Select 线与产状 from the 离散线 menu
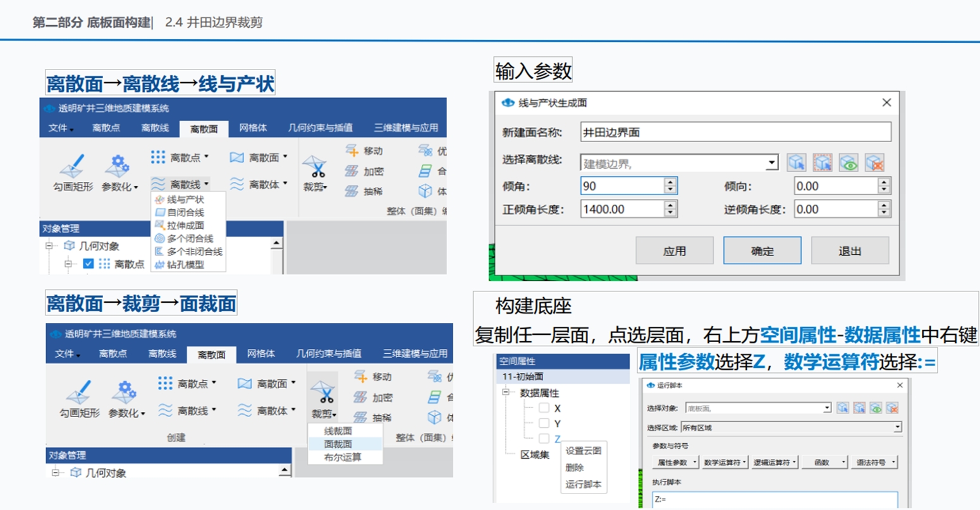 (x=185, y=200)
